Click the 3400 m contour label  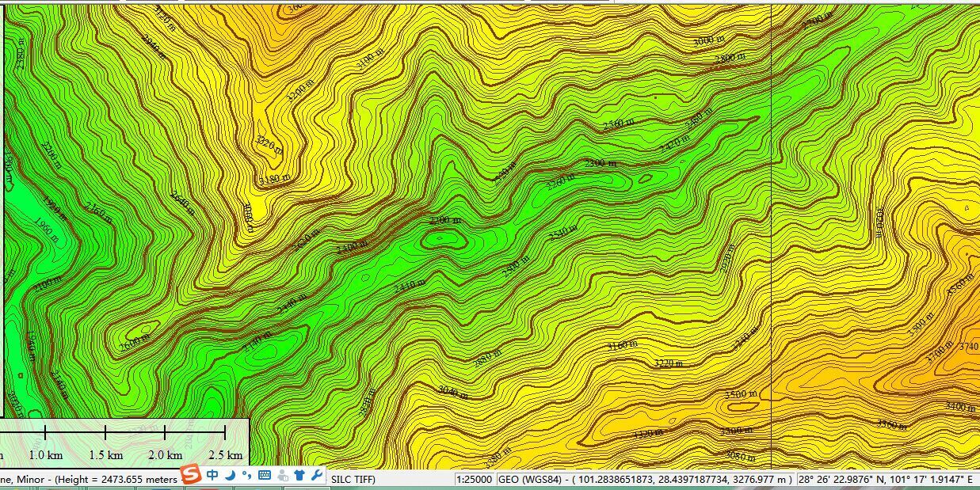click(959, 406)
